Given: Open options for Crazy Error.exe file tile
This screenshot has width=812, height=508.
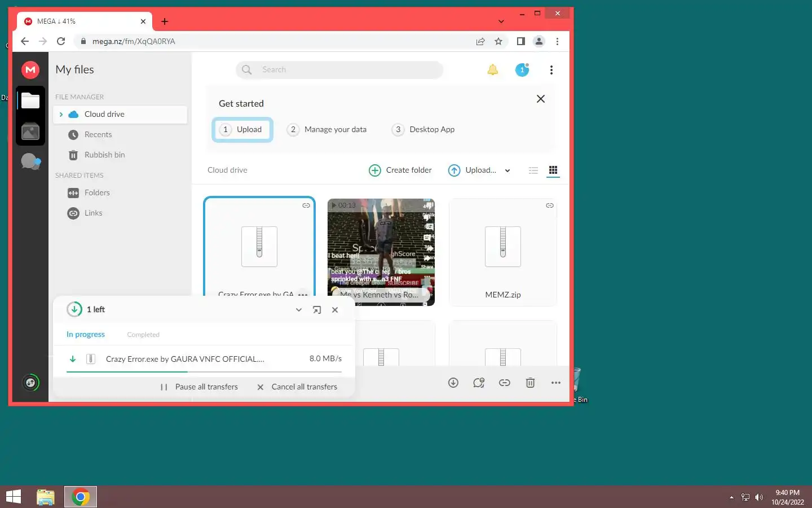Looking at the screenshot, I should tap(303, 294).
